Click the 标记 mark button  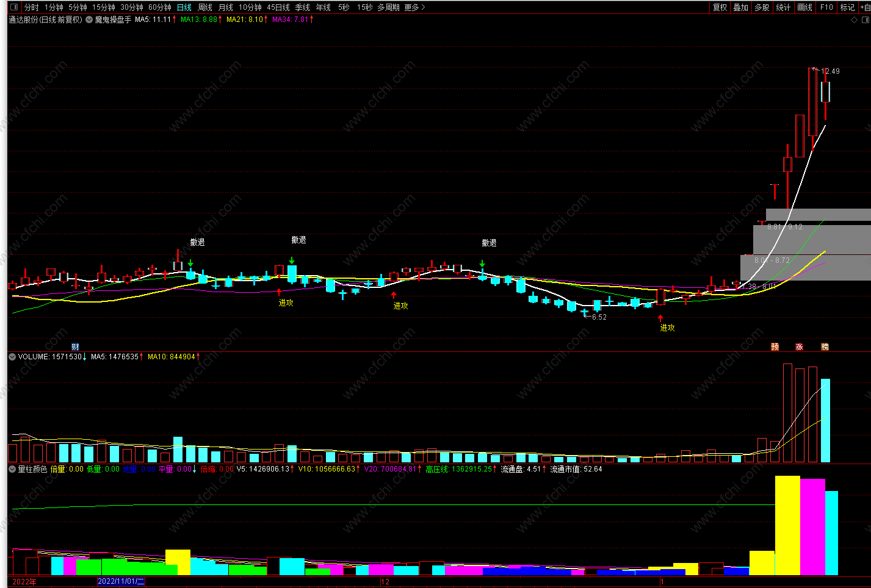[x=848, y=7]
